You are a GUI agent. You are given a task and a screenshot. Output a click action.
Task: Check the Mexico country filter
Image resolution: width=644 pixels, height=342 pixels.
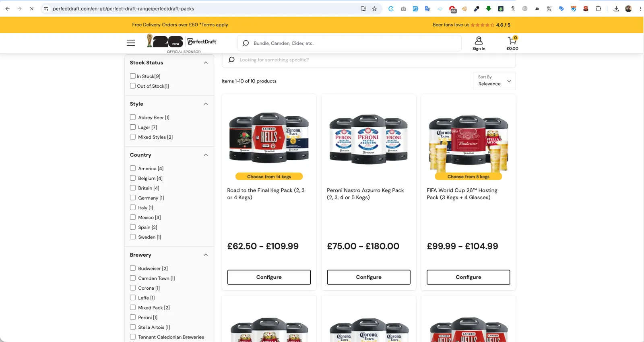(133, 217)
